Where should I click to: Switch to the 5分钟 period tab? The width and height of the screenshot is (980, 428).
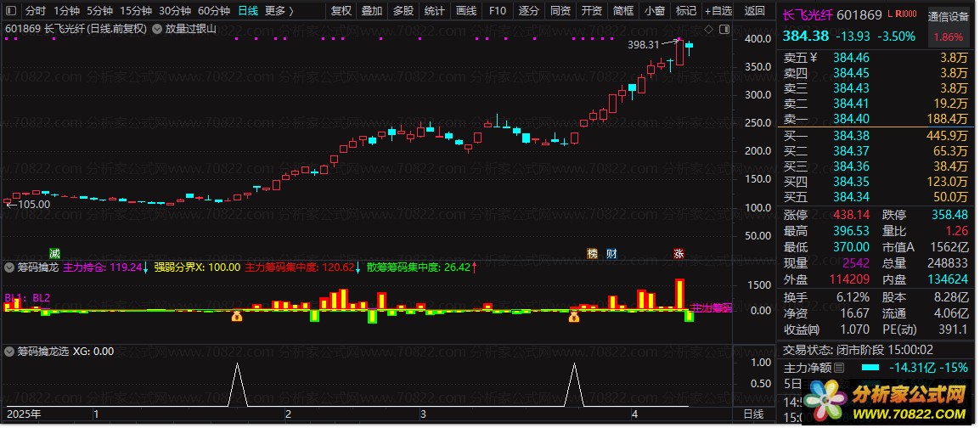point(99,11)
